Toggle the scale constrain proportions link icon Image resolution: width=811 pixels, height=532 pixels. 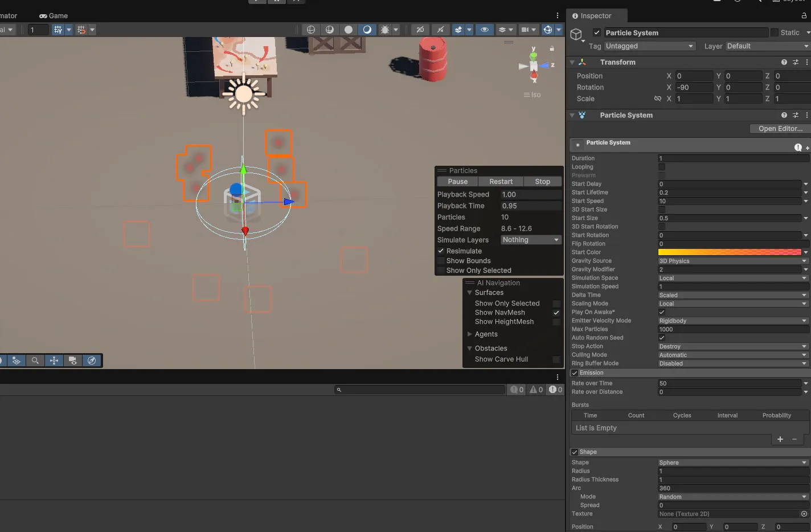tap(658, 99)
